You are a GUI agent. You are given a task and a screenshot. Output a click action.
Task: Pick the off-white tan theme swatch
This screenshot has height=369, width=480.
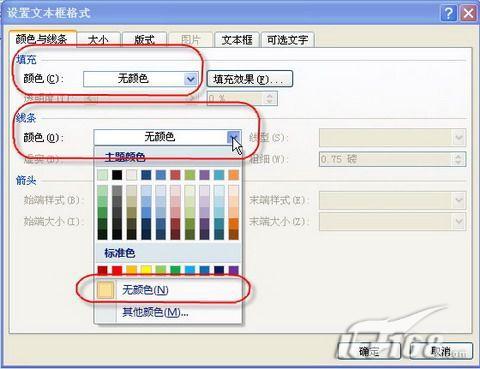pyautogui.click(x=132, y=175)
